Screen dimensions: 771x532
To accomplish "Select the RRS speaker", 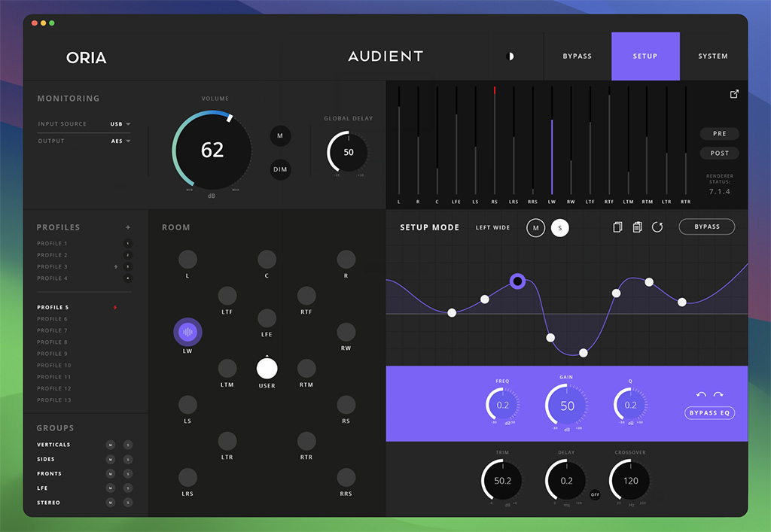I will (x=346, y=478).
